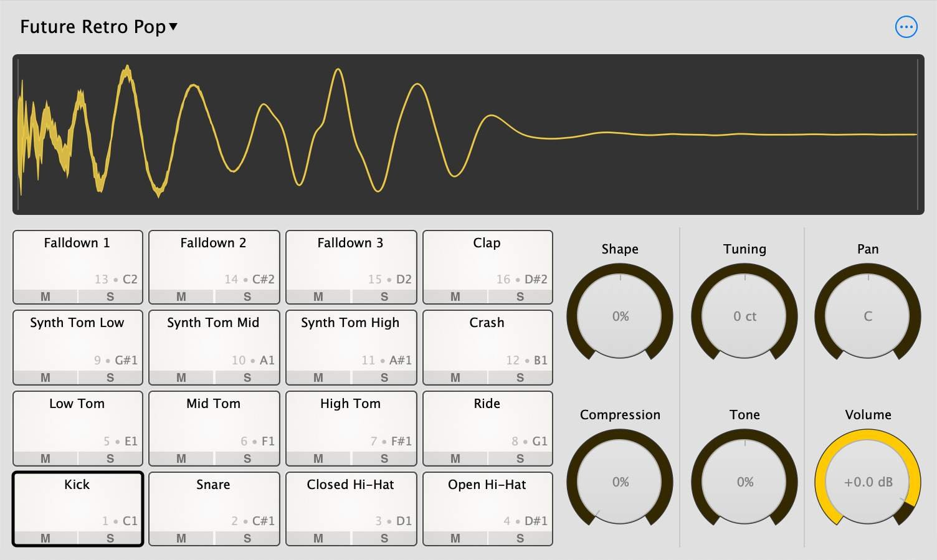This screenshot has height=560, width=937.
Task: Adjust the Shape knob
Action: tap(619, 316)
